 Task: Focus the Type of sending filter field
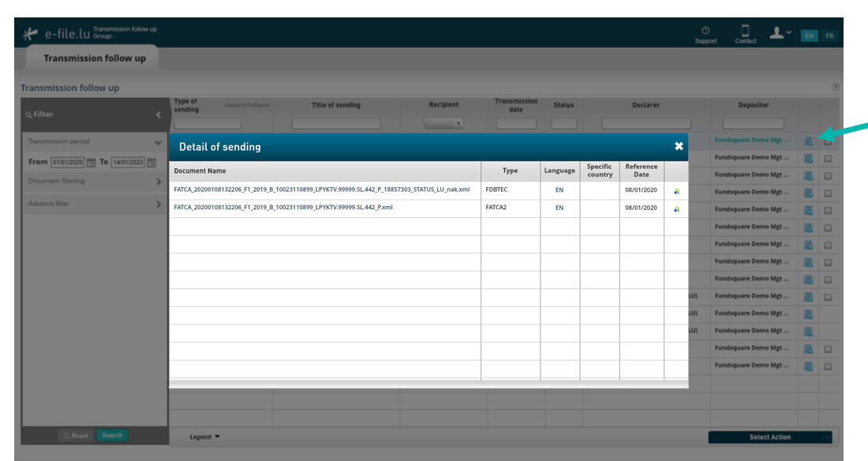tap(208, 124)
